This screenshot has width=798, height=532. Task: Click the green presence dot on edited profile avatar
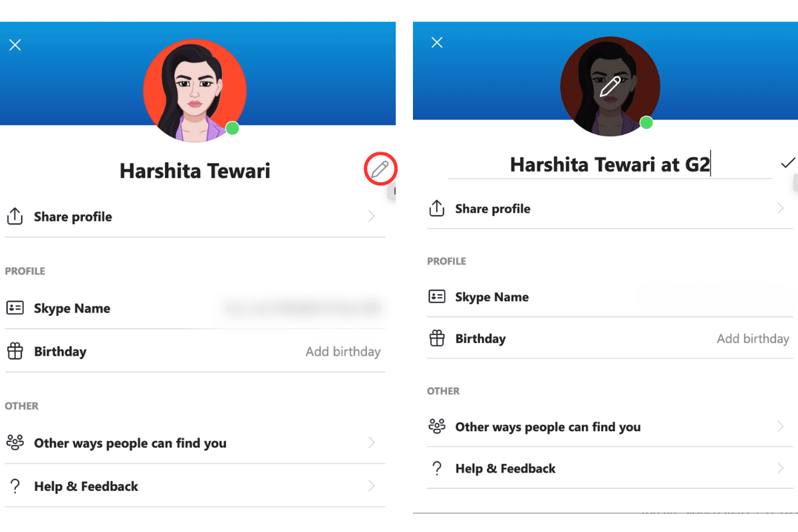coord(645,122)
